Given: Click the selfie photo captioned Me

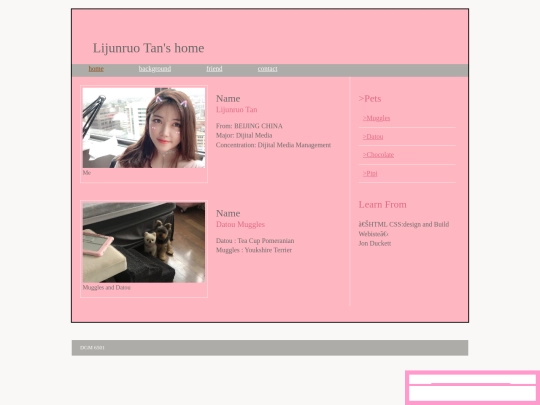Looking at the screenshot, I should tap(144, 128).
